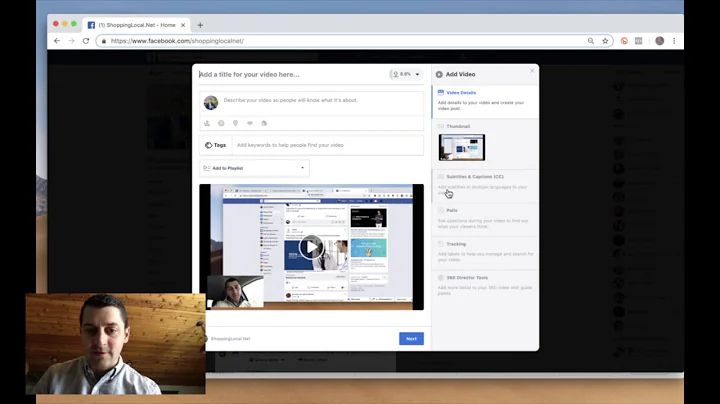
Task: Click the search magnifier in address bar
Action: (591, 41)
